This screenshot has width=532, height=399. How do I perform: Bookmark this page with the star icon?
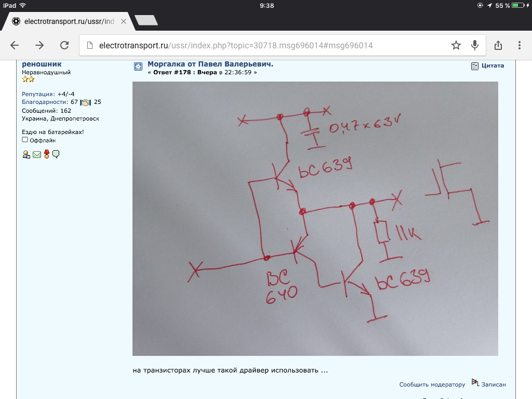[x=456, y=45]
